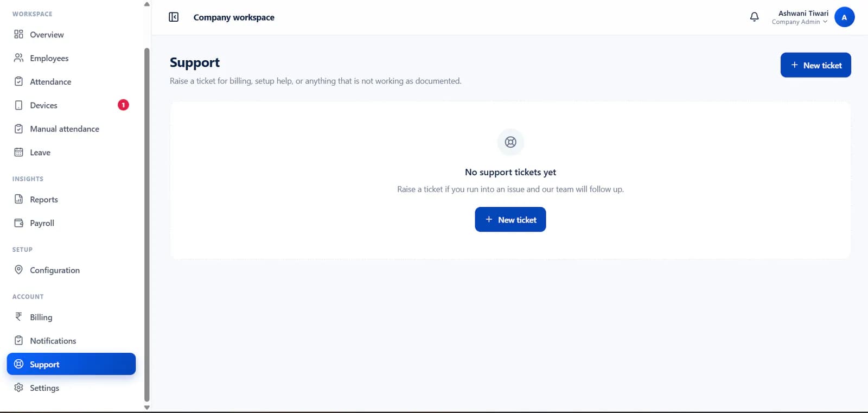The image size is (868, 413).
Task: Open the user avatar menu A
Action: [x=844, y=17]
